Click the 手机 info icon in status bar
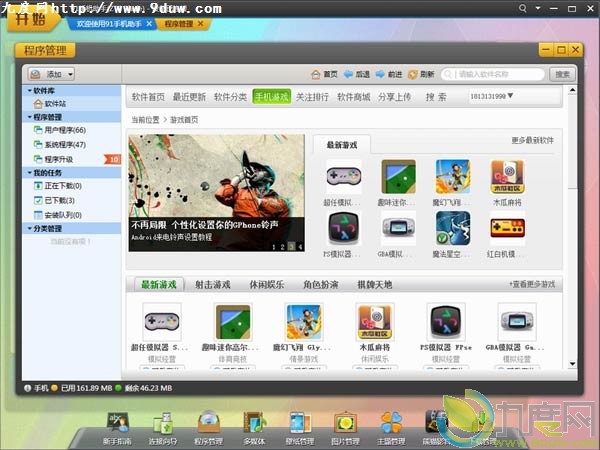 click(x=27, y=388)
